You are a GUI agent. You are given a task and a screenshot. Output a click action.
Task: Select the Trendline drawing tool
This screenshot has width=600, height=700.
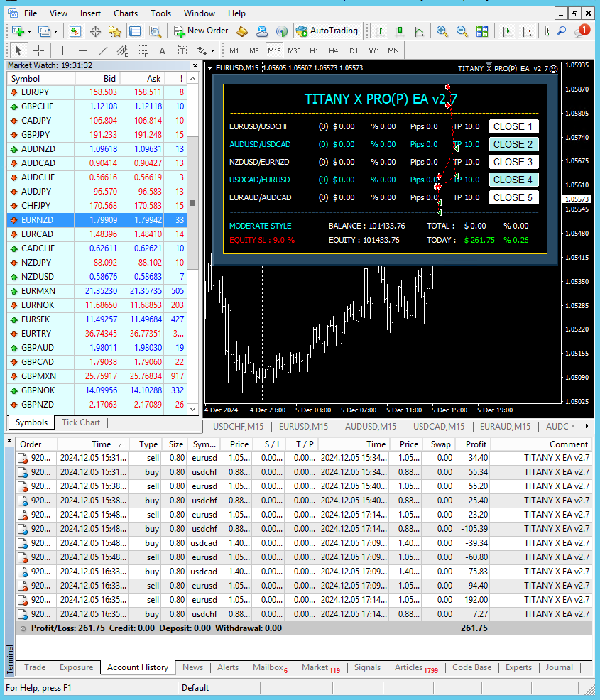point(103,50)
